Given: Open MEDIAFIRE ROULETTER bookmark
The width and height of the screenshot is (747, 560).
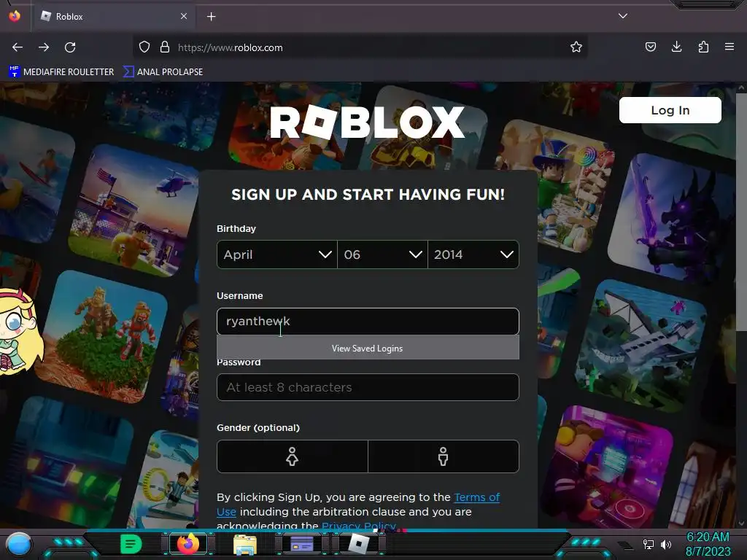Looking at the screenshot, I should point(61,72).
